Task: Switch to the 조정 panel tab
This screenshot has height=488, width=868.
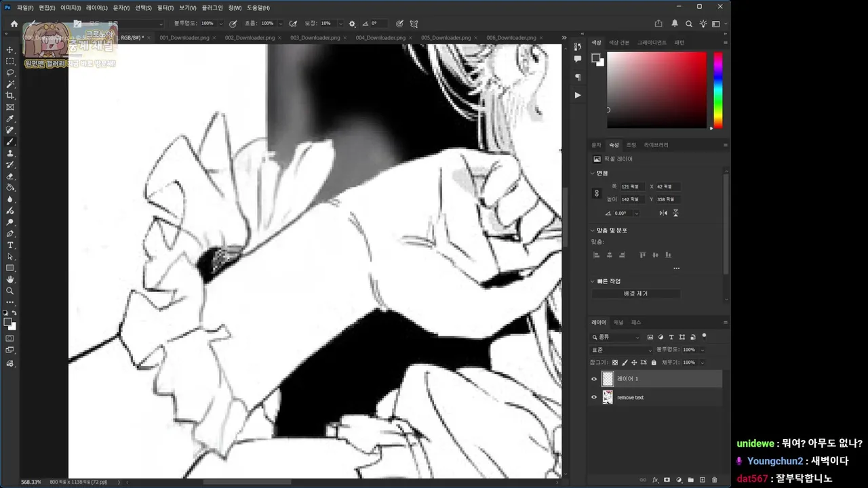Action: pos(631,145)
